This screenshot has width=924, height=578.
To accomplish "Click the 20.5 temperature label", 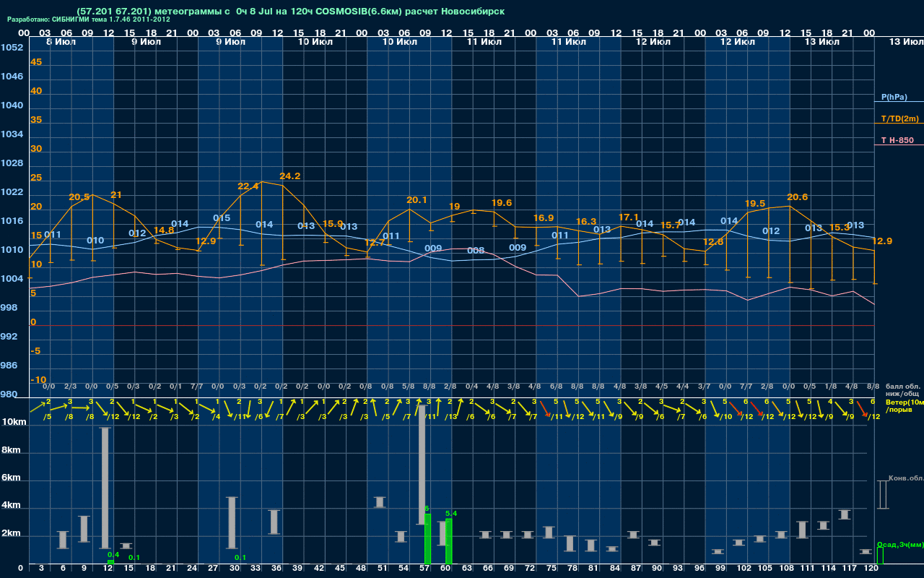I will tap(79, 197).
